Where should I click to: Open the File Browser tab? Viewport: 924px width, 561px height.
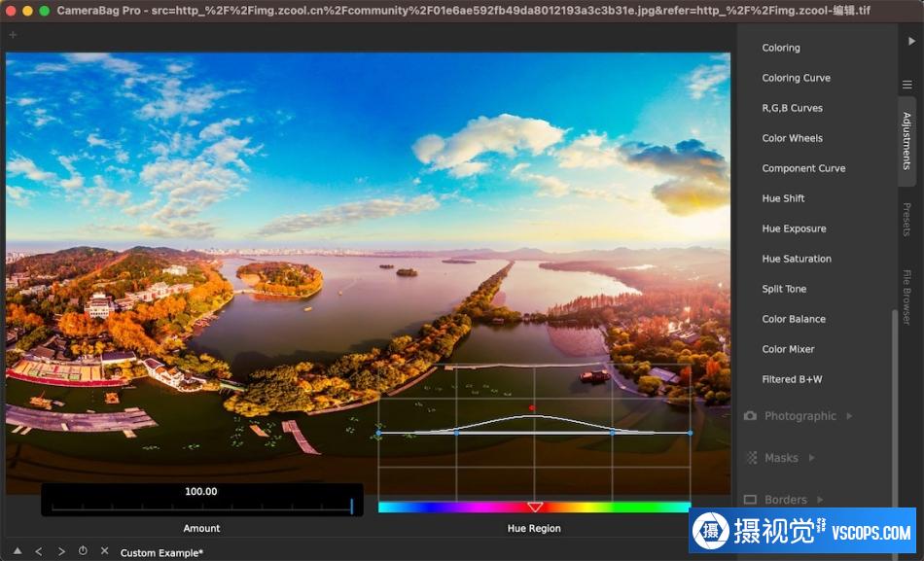pos(906,297)
